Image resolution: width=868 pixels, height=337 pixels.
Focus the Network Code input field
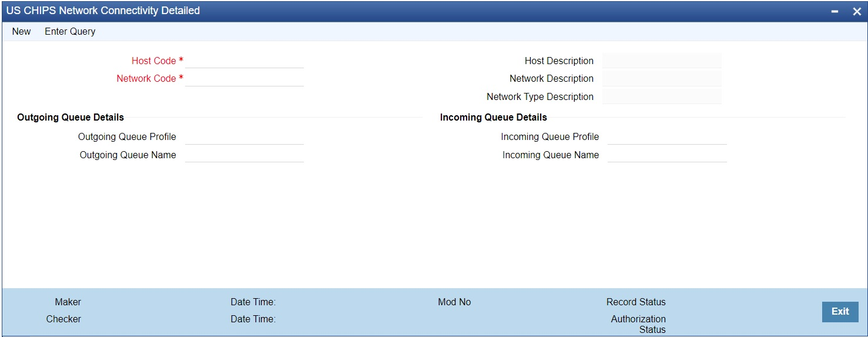pos(244,78)
